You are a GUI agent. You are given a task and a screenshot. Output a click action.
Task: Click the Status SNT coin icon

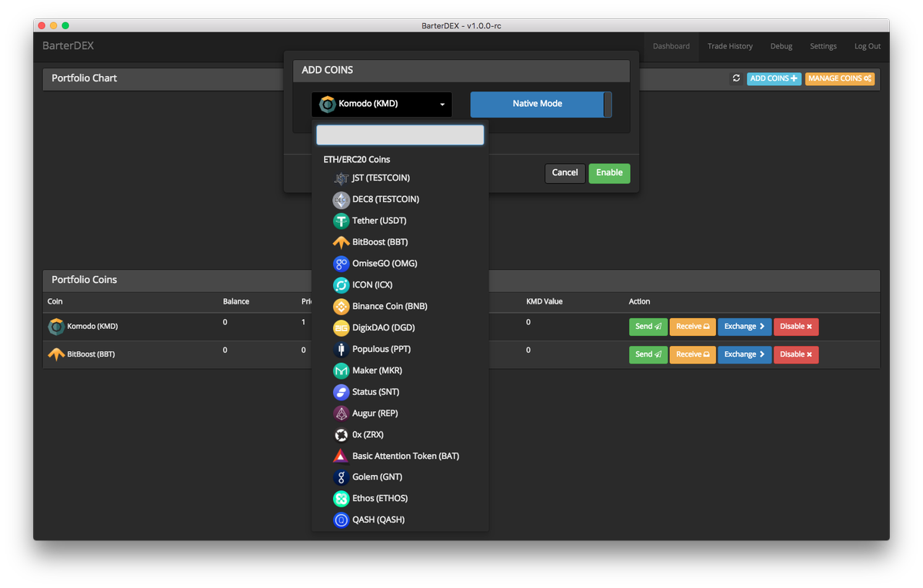pos(341,392)
